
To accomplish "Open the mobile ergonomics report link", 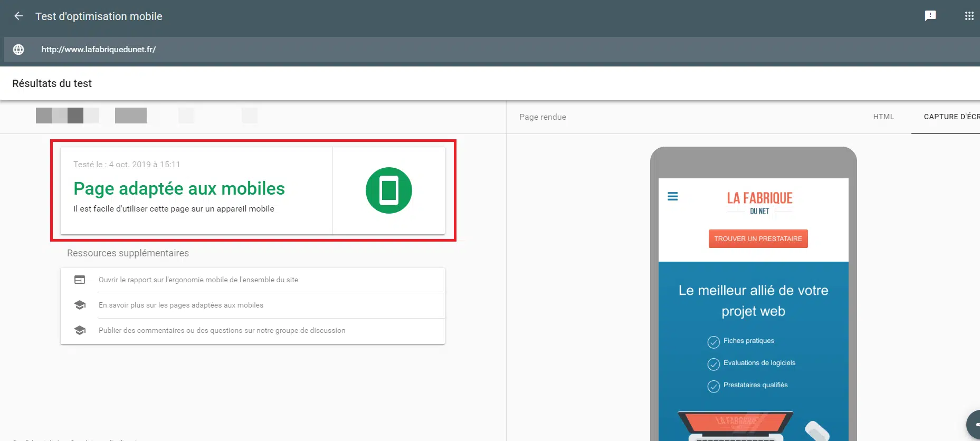I will (198, 280).
